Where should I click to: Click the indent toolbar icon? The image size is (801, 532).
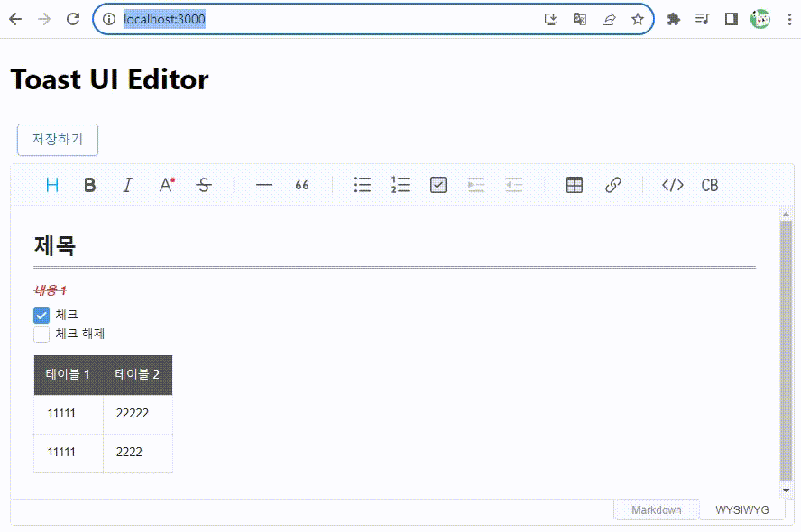click(x=476, y=185)
